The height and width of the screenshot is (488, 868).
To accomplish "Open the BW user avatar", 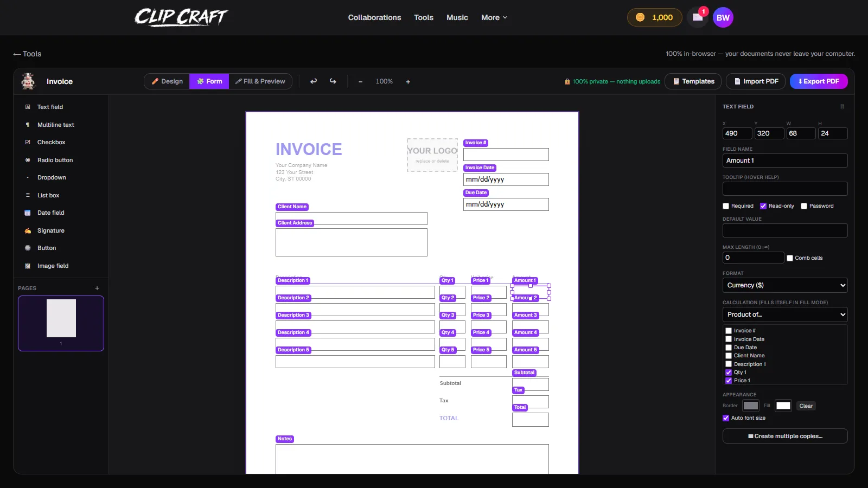I will pos(723,17).
